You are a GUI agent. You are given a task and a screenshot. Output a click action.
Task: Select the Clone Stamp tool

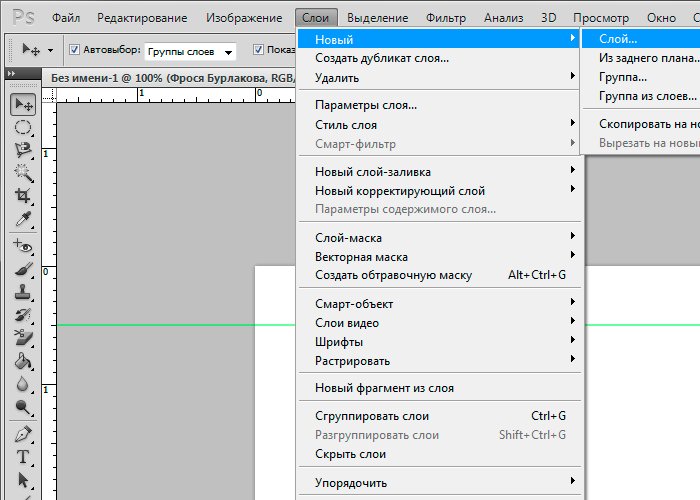pyautogui.click(x=23, y=293)
